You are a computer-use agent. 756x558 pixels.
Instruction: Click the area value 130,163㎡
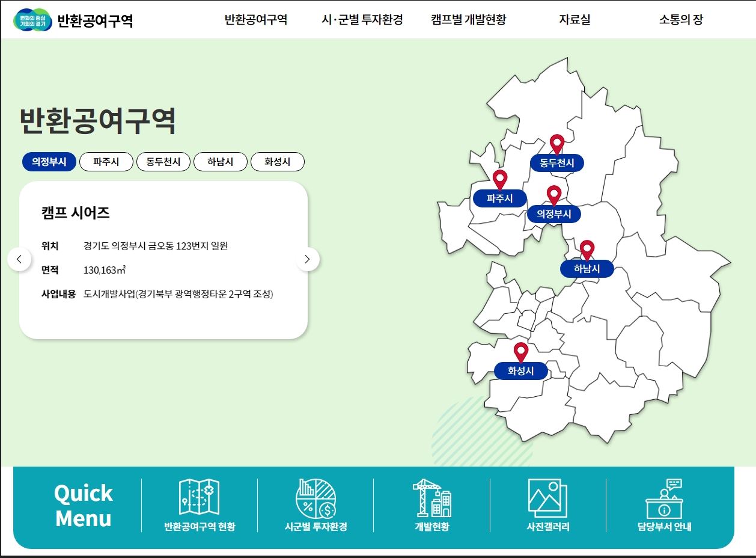105,270
